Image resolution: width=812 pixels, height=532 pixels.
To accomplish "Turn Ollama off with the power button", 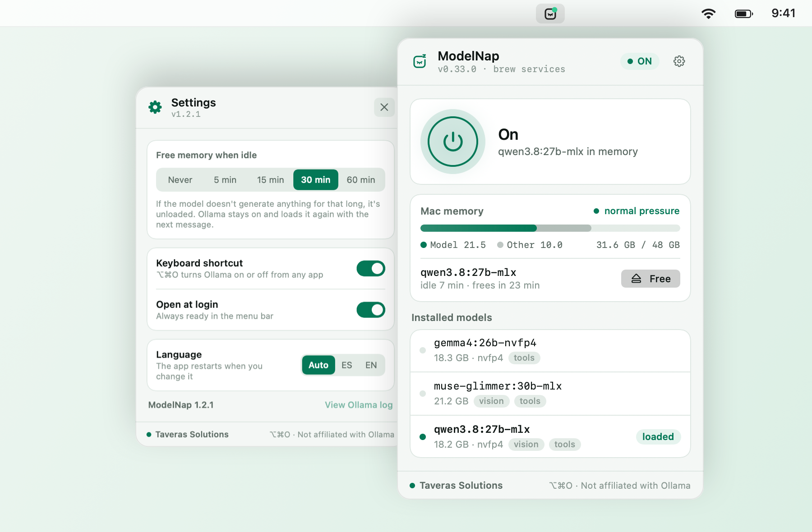I will coord(453,142).
